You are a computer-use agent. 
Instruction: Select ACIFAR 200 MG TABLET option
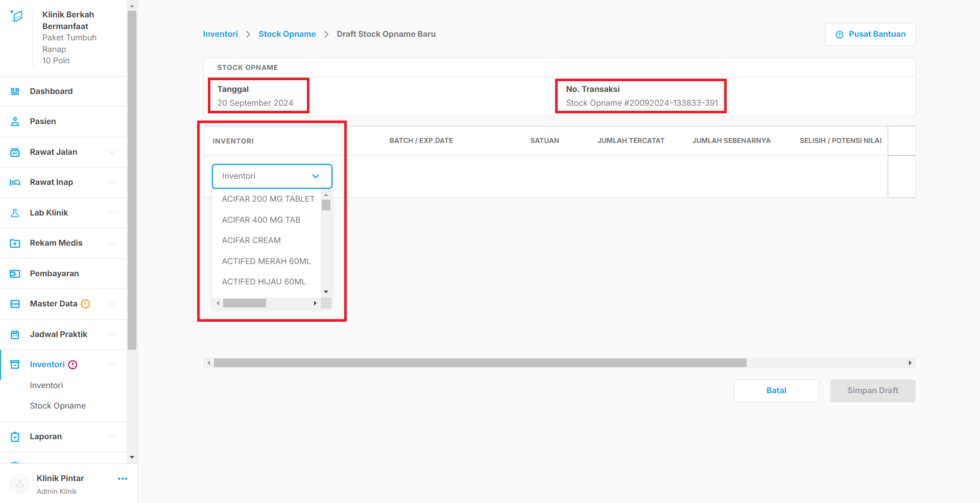[x=268, y=199]
